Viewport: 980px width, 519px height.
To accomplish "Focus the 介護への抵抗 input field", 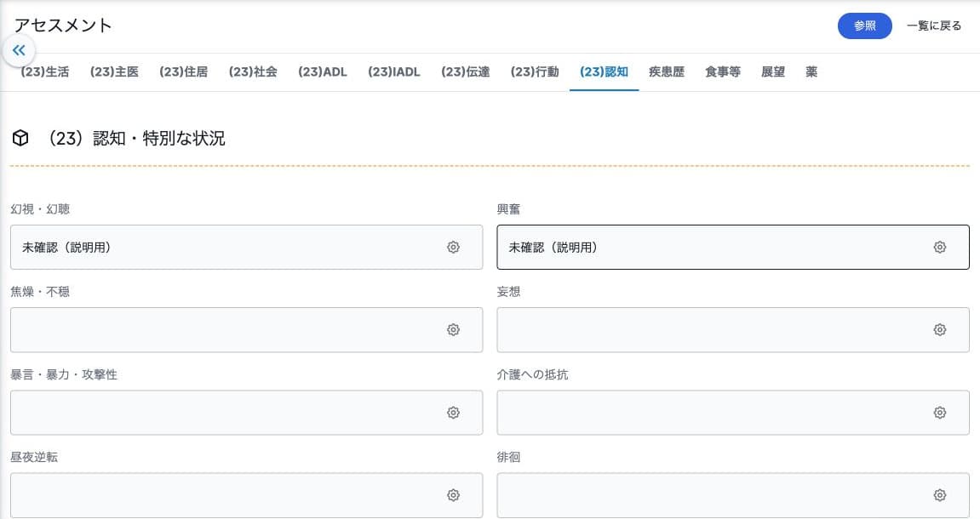I will [x=733, y=413].
